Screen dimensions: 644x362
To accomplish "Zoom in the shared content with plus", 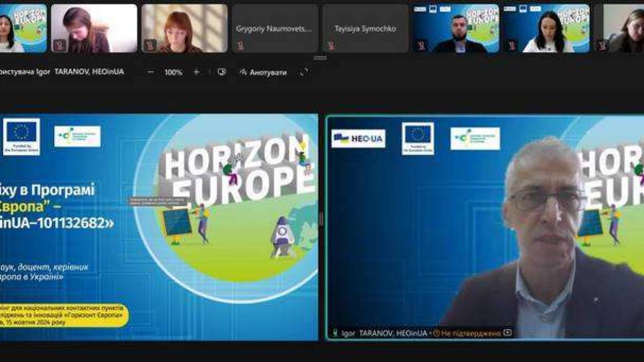I will (196, 72).
